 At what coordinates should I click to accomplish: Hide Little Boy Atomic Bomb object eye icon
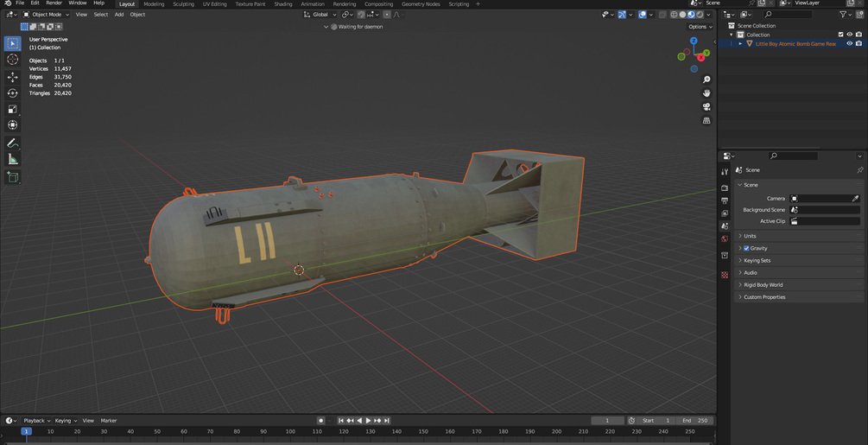pyautogui.click(x=850, y=44)
